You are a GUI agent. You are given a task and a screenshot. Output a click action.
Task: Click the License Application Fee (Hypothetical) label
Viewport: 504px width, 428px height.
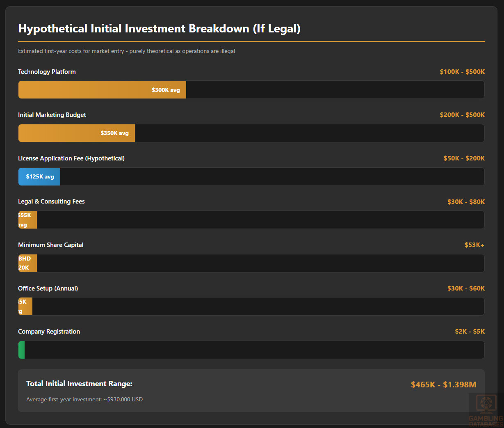coord(71,158)
